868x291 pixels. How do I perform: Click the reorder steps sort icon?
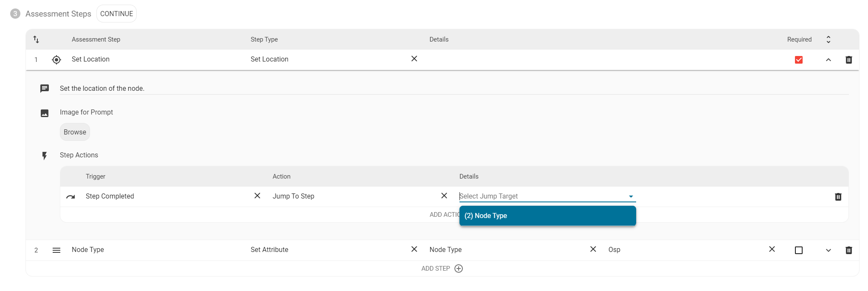click(x=36, y=39)
